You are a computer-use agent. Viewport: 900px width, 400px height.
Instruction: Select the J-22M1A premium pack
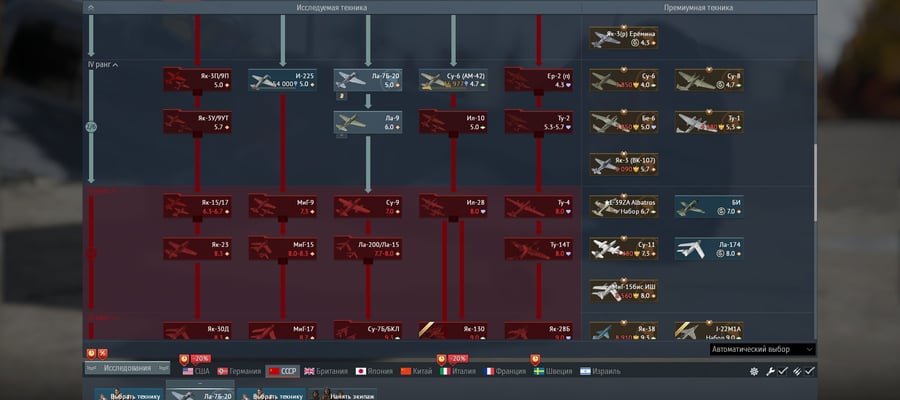click(709, 331)
